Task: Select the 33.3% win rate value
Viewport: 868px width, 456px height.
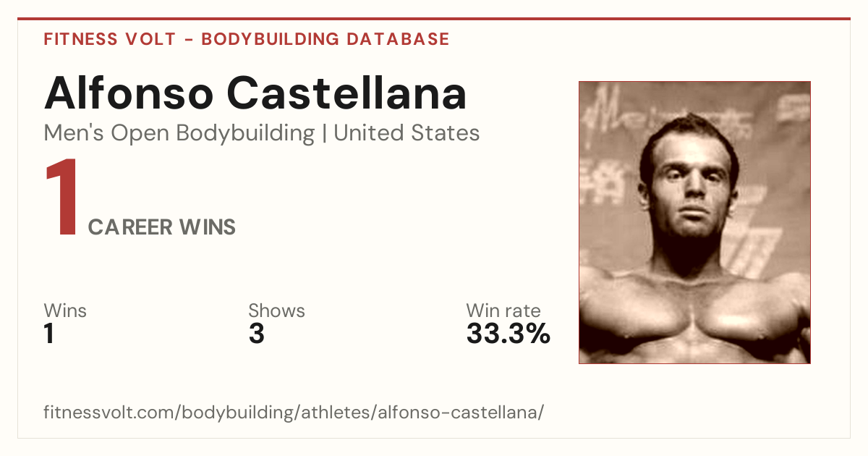Action: (x=509, y=334)
